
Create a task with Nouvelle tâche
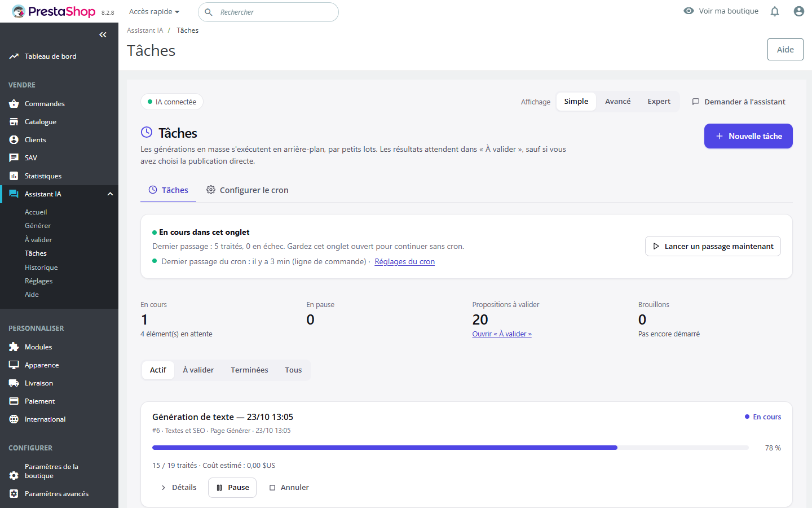click(748, 136)
